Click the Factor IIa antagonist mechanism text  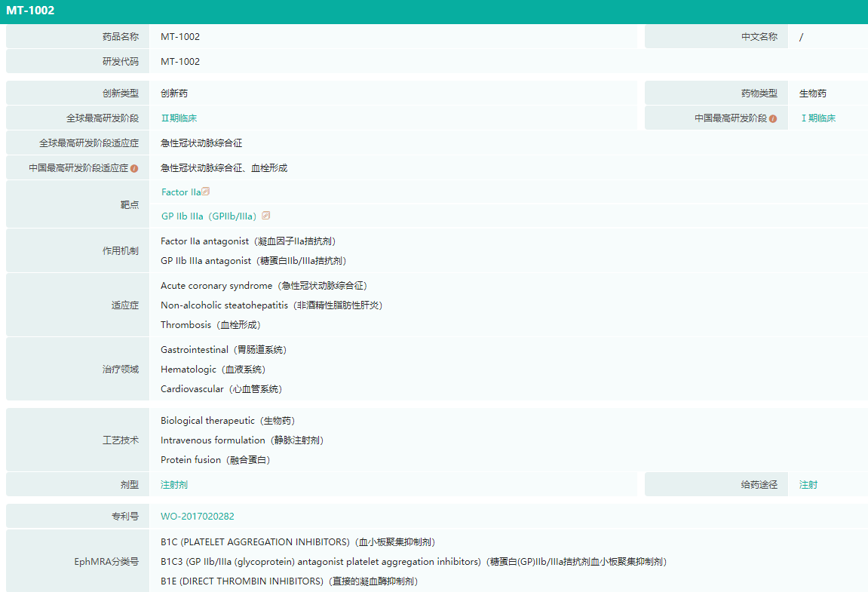[247, 241]
